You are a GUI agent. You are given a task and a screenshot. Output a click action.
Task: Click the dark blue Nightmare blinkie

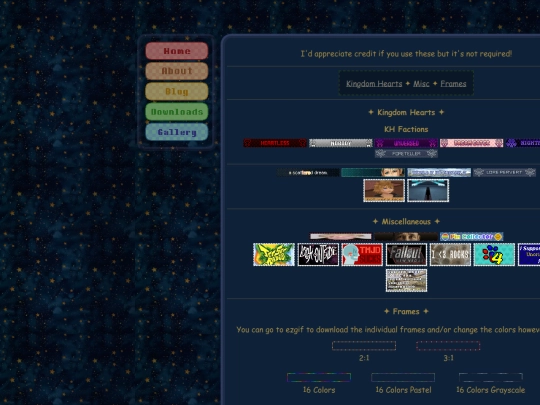523,143
